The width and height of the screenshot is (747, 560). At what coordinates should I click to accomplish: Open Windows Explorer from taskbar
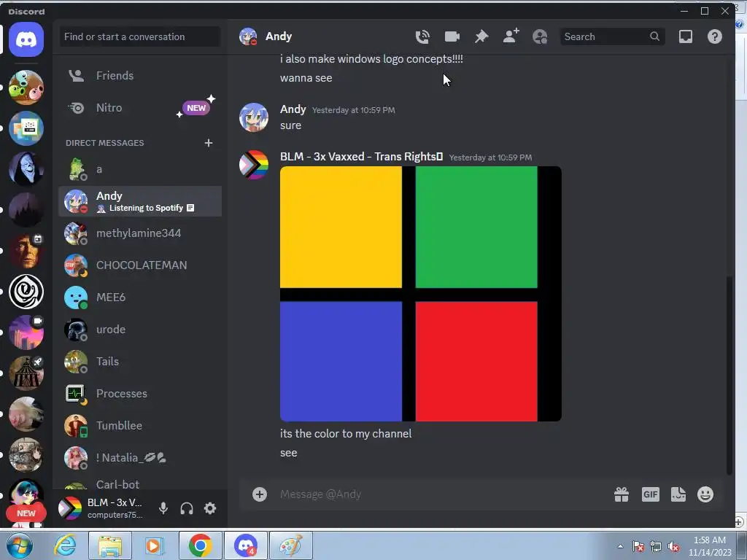[110, 545]
